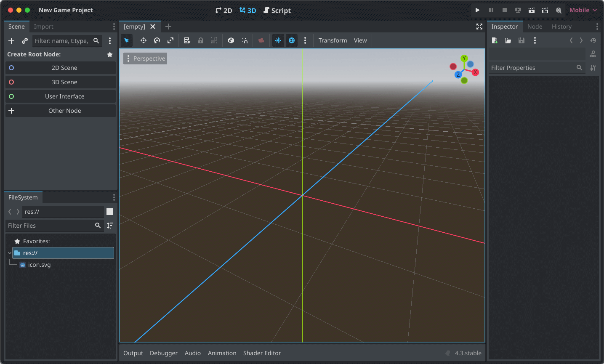The width and height of the screenshot is (604, 364).
Task: Switch to the Script workspace
Action: click(277, 11)
